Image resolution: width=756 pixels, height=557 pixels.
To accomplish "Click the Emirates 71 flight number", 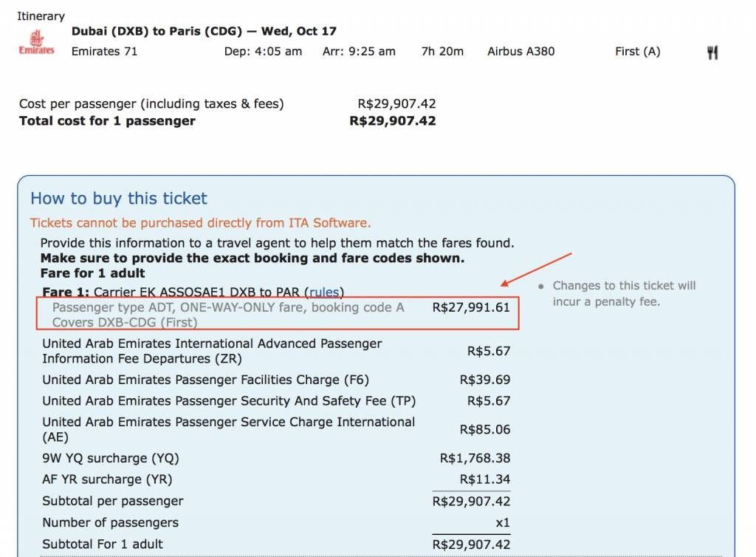I will [104, 52].
